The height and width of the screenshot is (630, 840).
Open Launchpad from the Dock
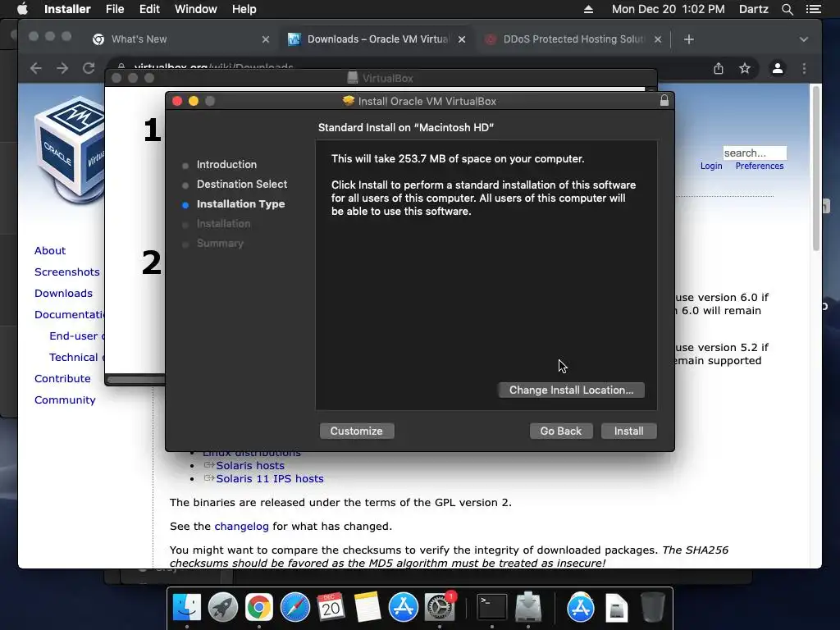(223, 608)
